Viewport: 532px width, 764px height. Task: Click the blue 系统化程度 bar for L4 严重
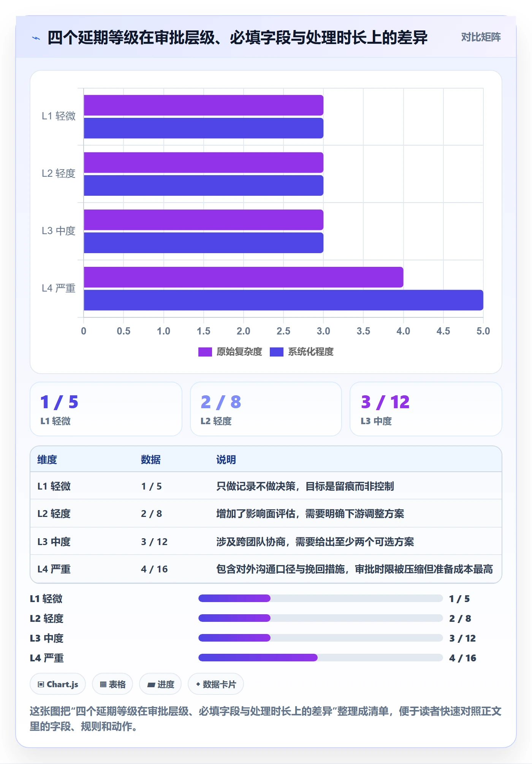pyautogui.click(x=283, y=300)
